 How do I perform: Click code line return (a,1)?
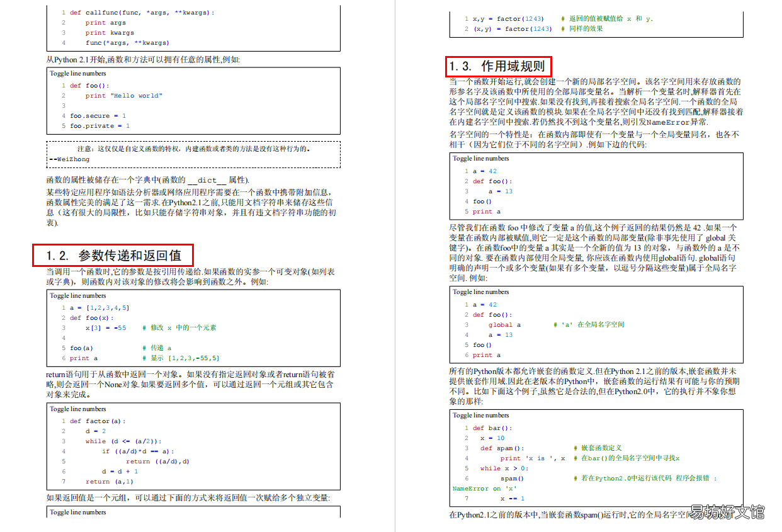110,482
